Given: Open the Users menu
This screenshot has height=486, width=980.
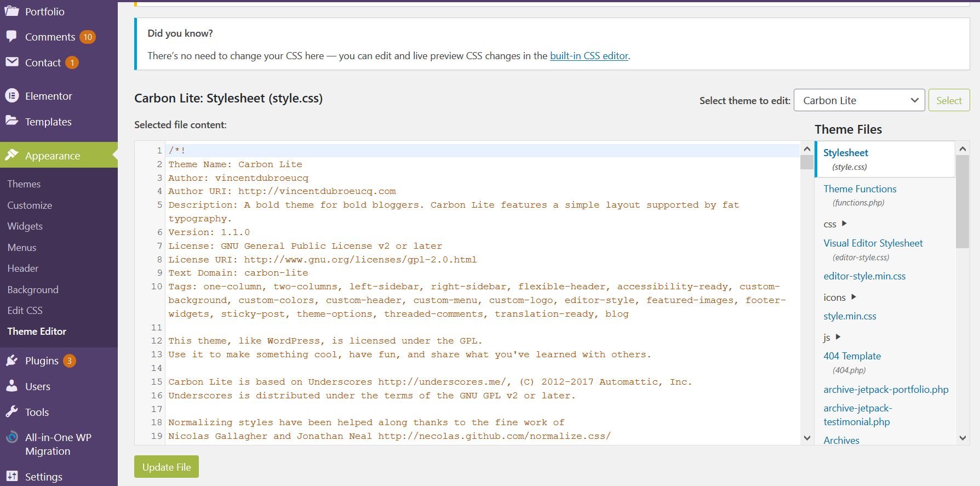Looking at the screenshot, I should 38,386.
